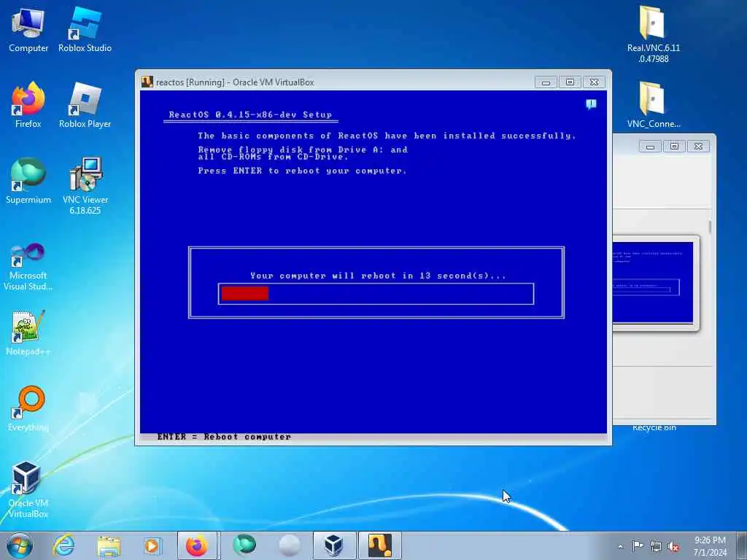Click 'Press ENTER to reboot your computer' text
Viewport: 747px width, 560px height.
point(302,171)
